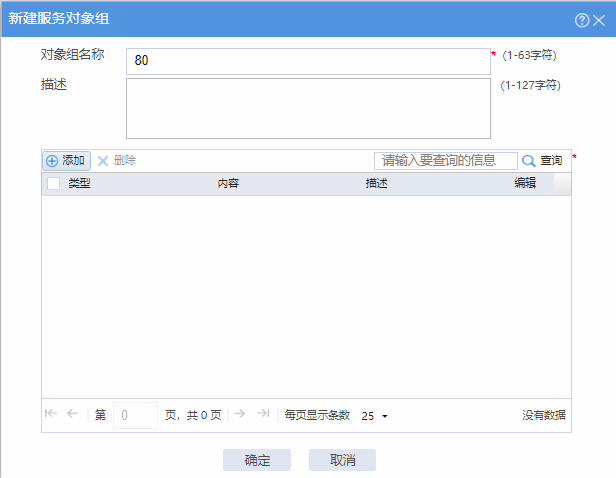Jump to the last page arrow
The width and height of the screenshot is (616, 478).
click(263, 414)
